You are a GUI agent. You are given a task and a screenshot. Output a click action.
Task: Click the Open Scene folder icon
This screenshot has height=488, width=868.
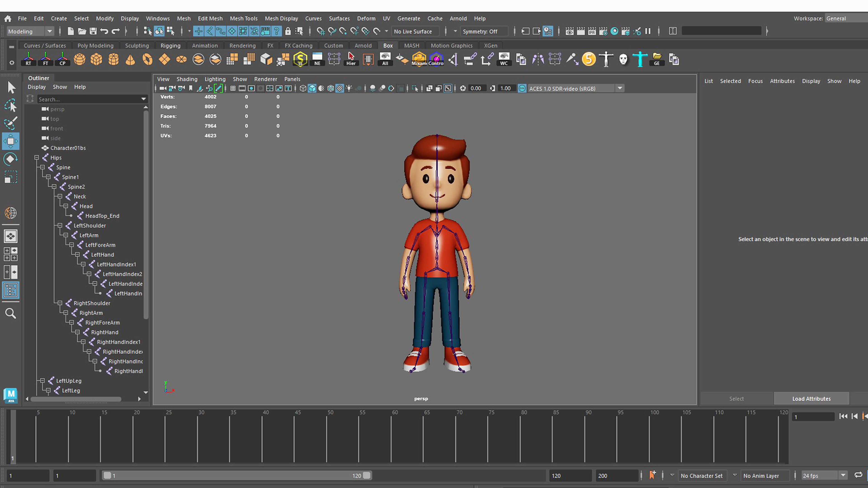(82, 31)
